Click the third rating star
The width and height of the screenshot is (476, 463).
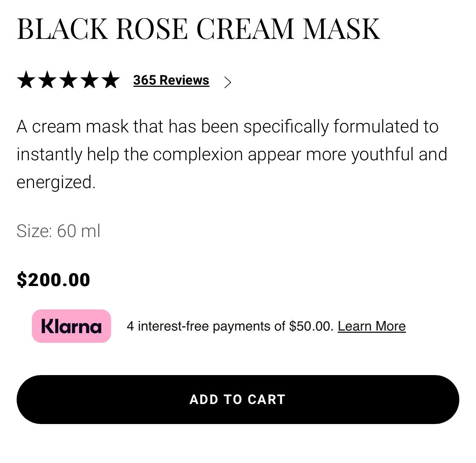point(68,80)
